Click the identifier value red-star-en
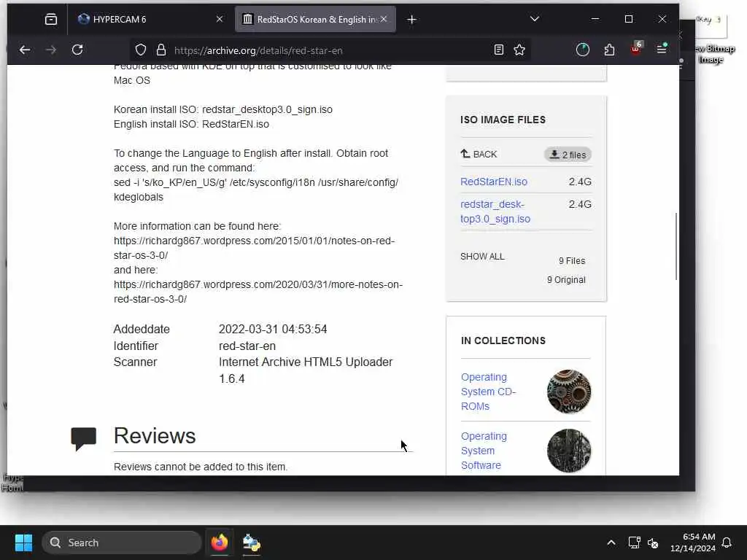The height and width of the screenshot is (560, 747). coord(247,346)
